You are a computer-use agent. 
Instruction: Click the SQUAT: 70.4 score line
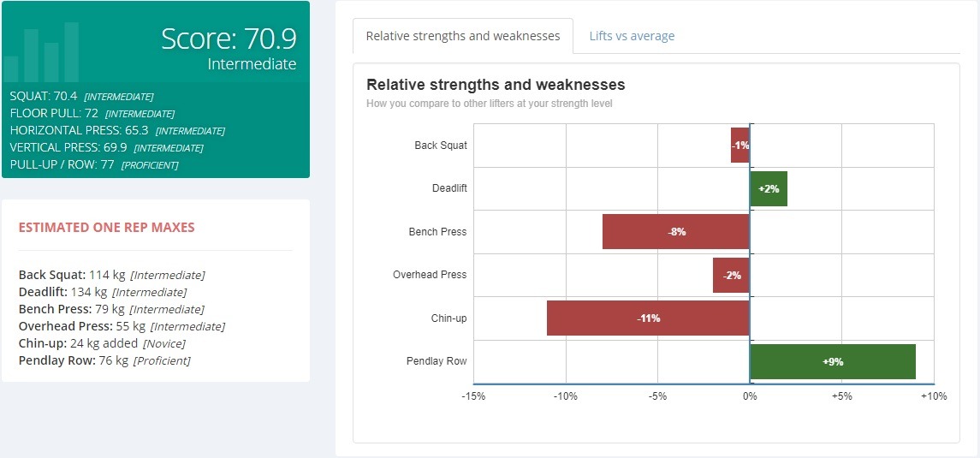click(x=81, y=96)
